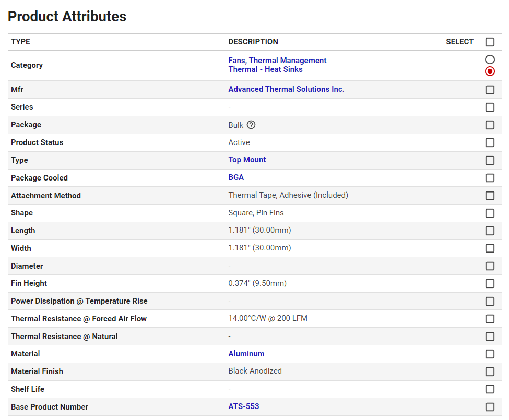Click the Width value 1.181" (30.00mm)
509x420 pixels.
click(259, 248)
